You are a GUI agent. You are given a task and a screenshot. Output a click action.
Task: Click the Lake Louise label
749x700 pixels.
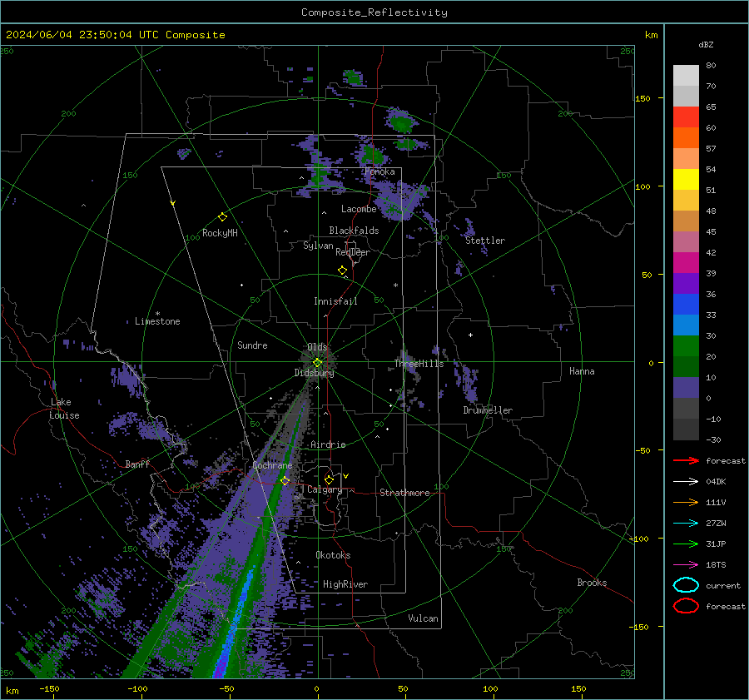64,409
